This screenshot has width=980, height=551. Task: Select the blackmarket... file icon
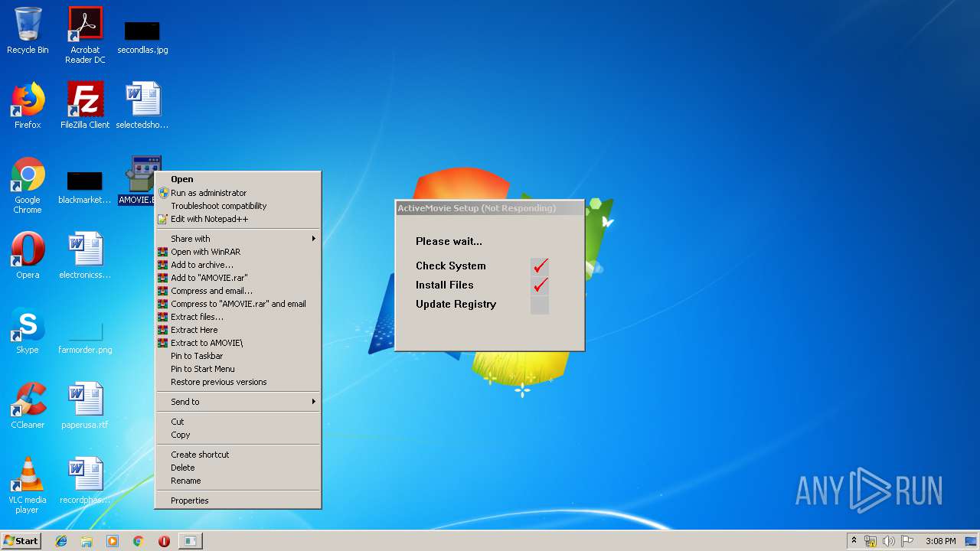tap(85, 187)
